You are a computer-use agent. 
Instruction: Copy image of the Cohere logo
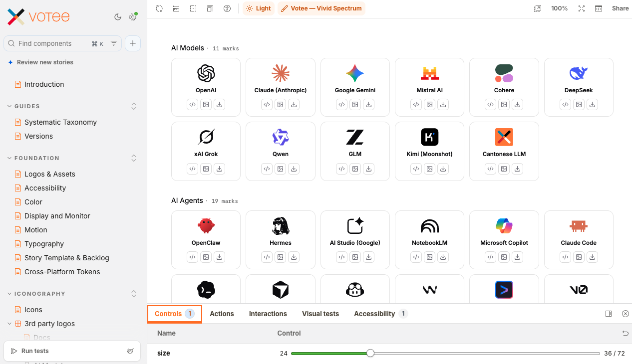504,105
